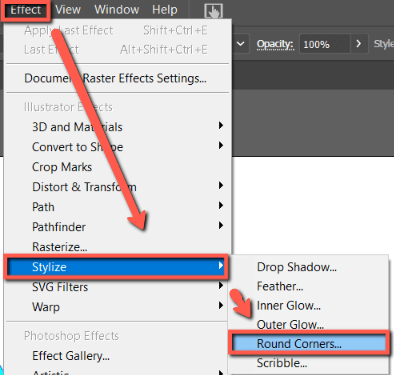The height and width of the screenshot is (375, 394).
Task: Click the Pathfinder submenu arrow
Action: tap(220, 226)
